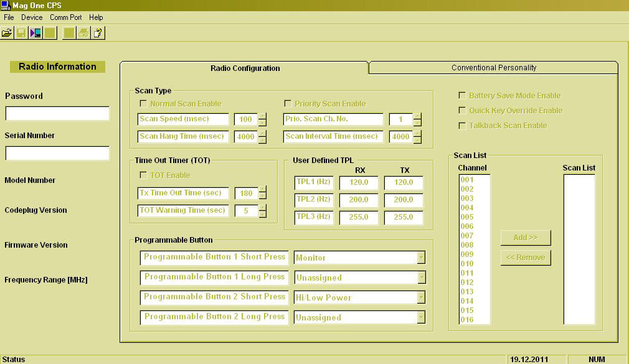629x364 pixels.
Task: Open Programmable Button 1 Long Press dropdown
Action: point(421,277)
